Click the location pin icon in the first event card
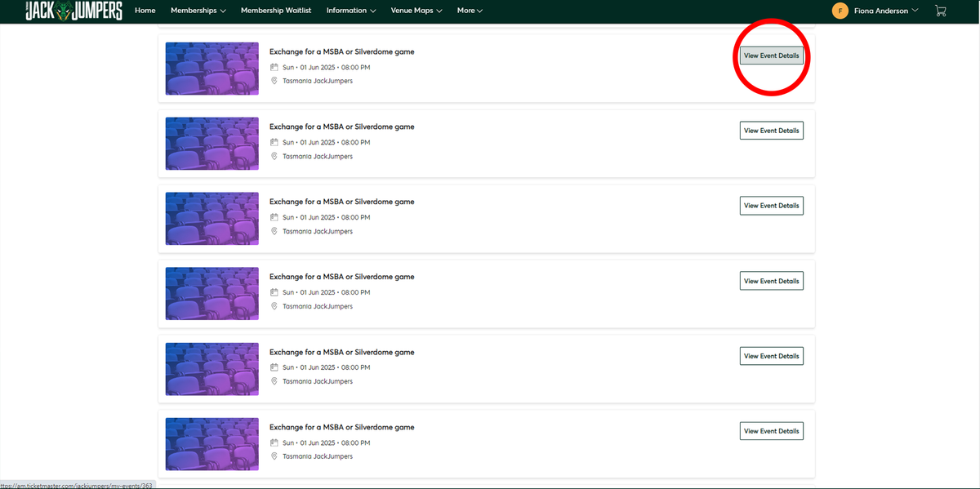The height and width of the screenshot is (489, 980). click(274, 81)
